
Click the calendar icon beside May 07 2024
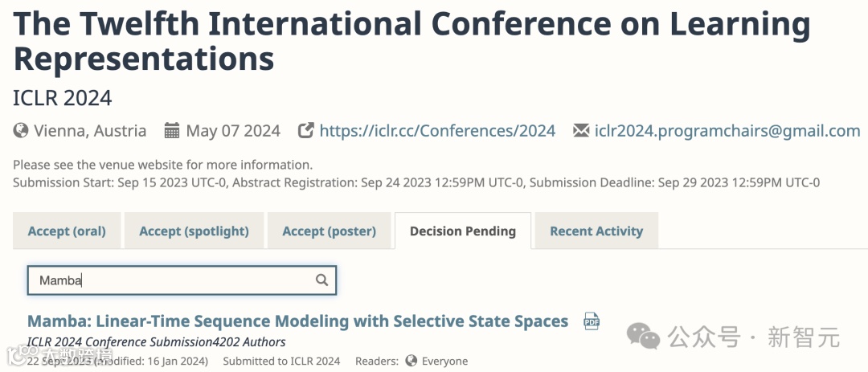coord(172,131)
